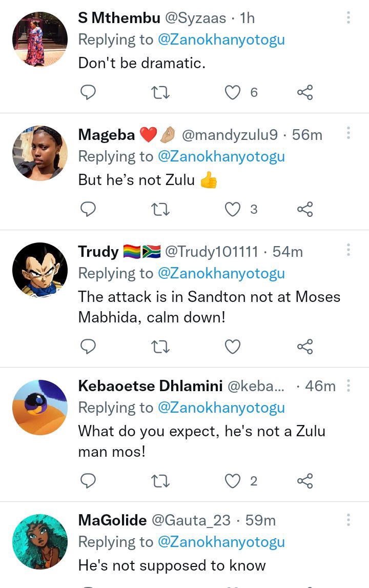Open @Zanokhanyotogu link in MaGolide's reply

221,542
